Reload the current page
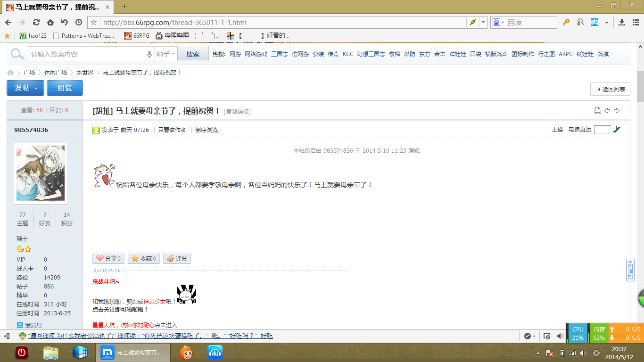This screenshot has height=362, width=644. [x=36, y=22]
